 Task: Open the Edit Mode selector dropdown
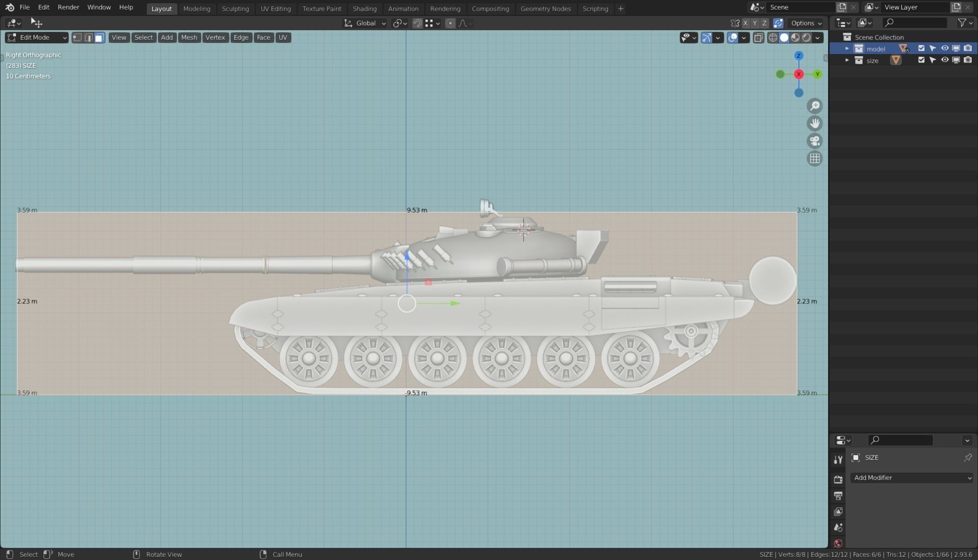point(37,38)
